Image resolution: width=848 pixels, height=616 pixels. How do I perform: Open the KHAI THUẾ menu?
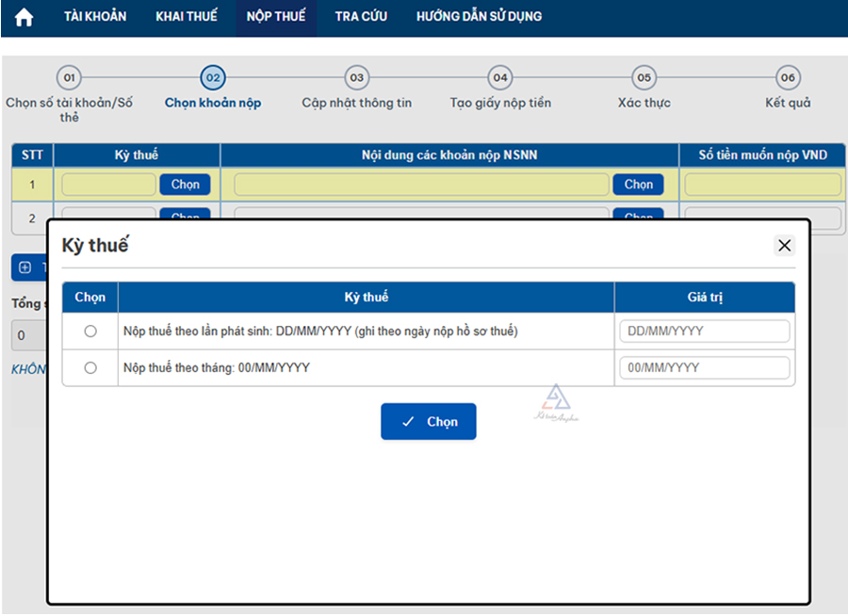tap(187, 17)
